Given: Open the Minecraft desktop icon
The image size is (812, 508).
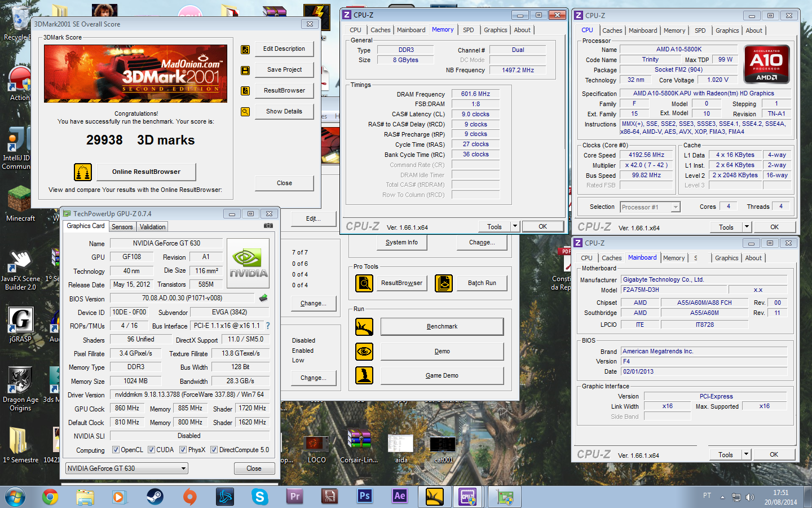Looking at the screenshot, I should click(20, 203).
